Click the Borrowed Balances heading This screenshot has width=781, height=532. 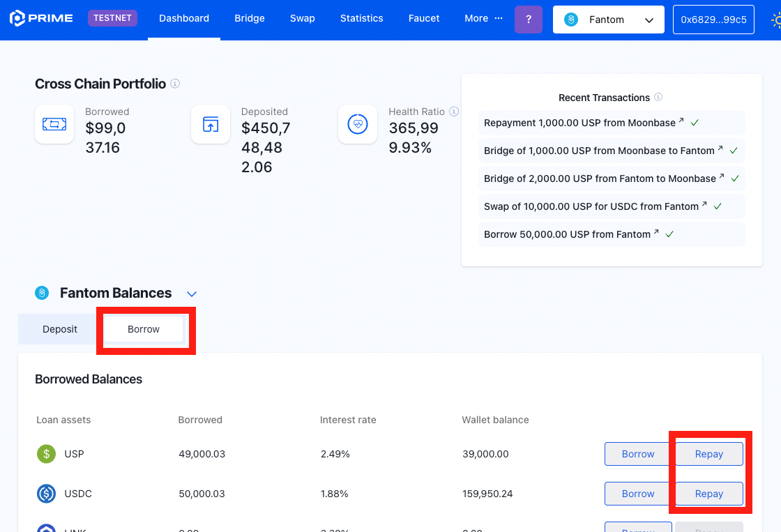89,379
